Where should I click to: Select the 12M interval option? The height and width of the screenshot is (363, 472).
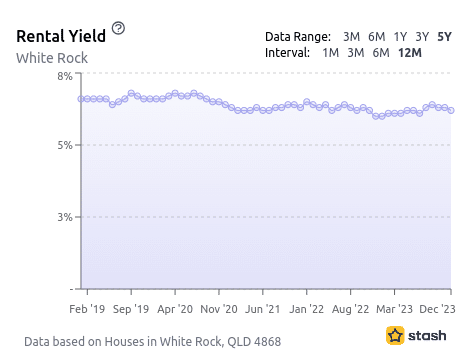tap(410, 53)
